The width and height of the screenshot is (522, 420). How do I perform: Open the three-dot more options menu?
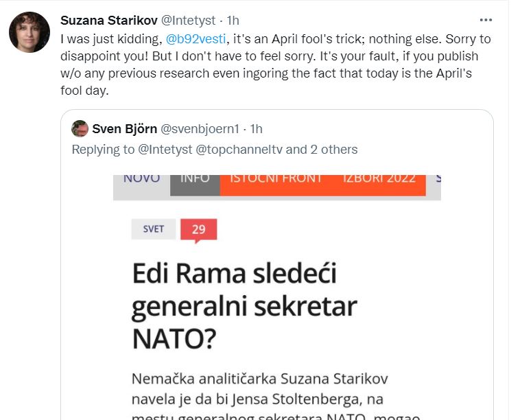pos(486,21)
